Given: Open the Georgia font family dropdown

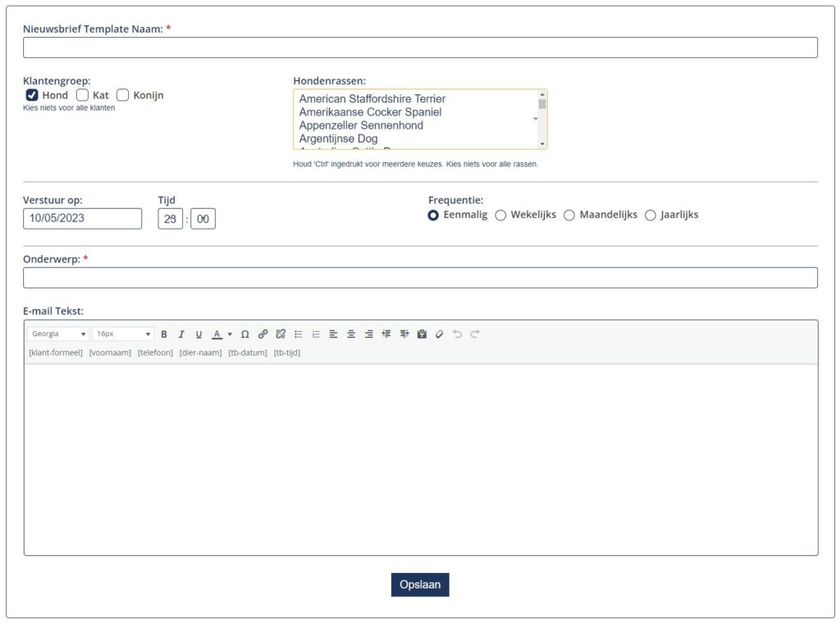Looking at the screenshot, I should (x=58, y=334).
